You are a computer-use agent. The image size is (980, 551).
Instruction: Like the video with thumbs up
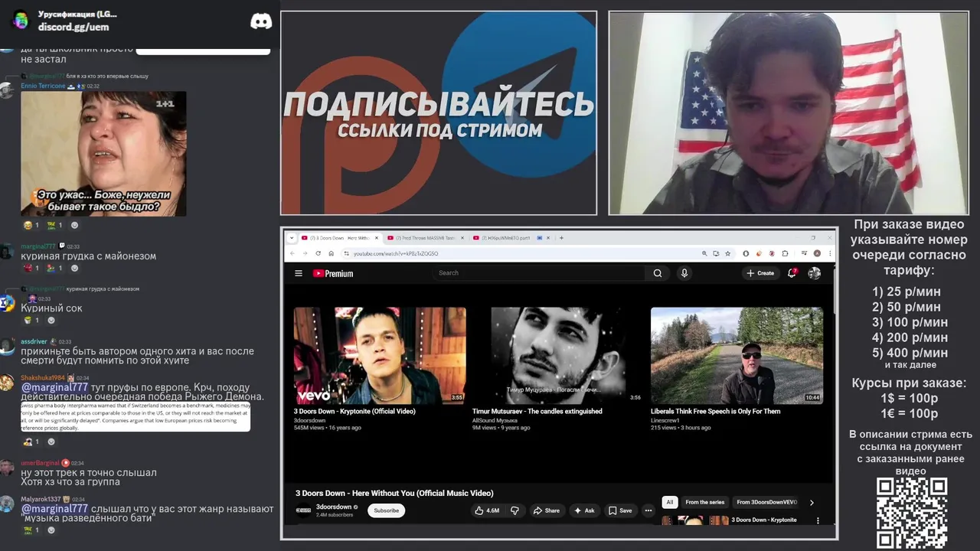479,510
